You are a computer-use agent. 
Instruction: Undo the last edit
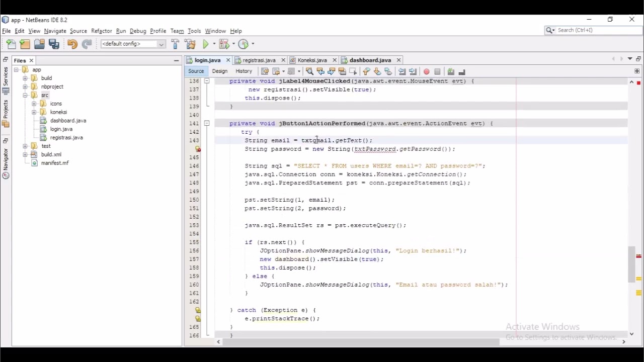point(72,44)
